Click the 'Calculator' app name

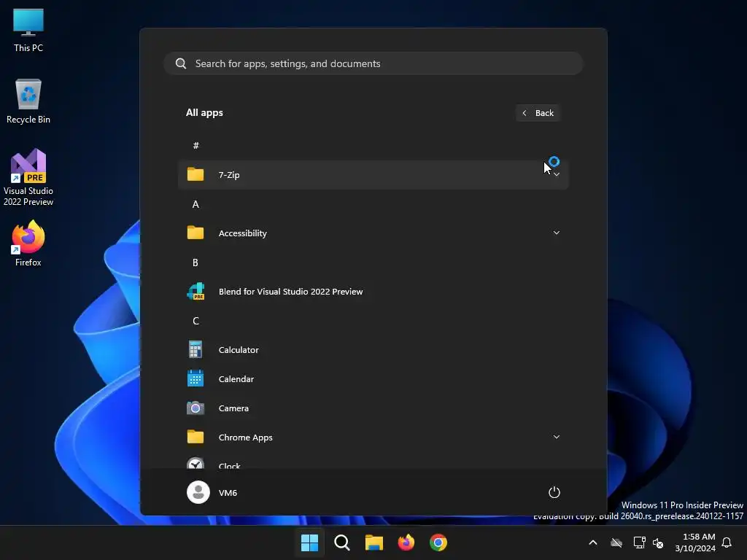pos(239,349)
